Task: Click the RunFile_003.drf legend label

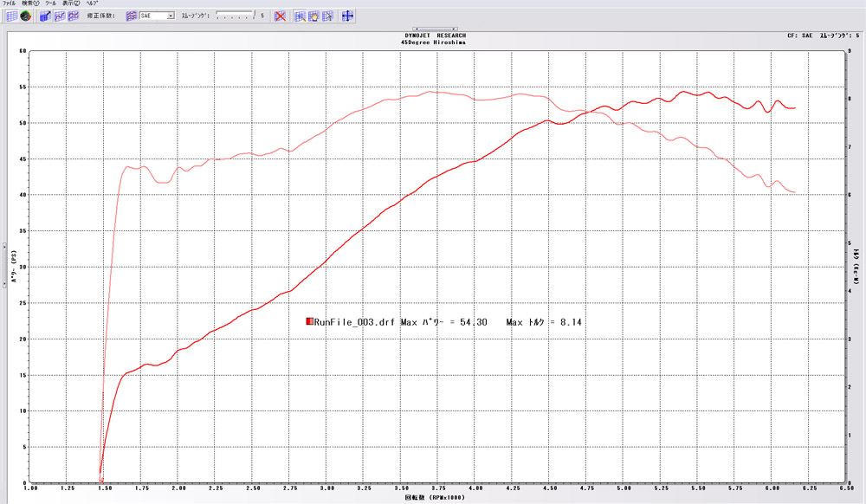Action: click(x=355, y=322)
